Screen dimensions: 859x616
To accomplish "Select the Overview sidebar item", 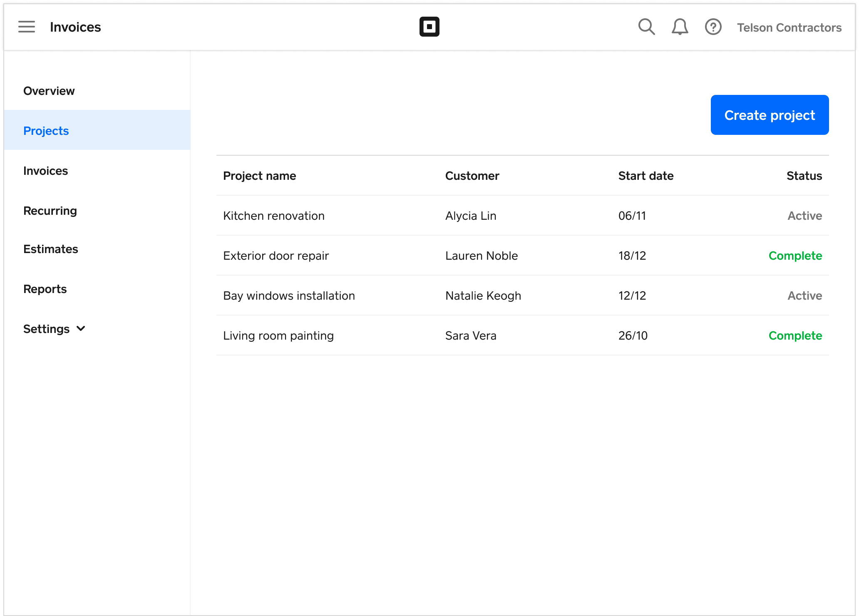I will coord(49,91).
